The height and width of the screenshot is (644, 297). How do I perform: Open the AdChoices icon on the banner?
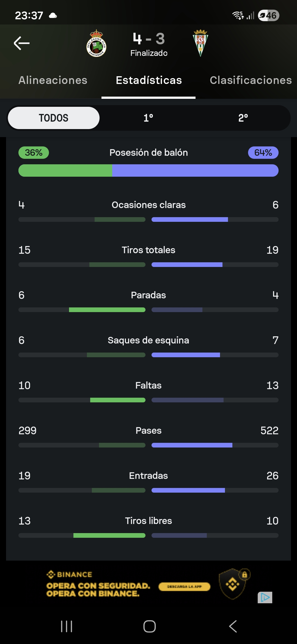pyautogui.click(x=265, y=597)
